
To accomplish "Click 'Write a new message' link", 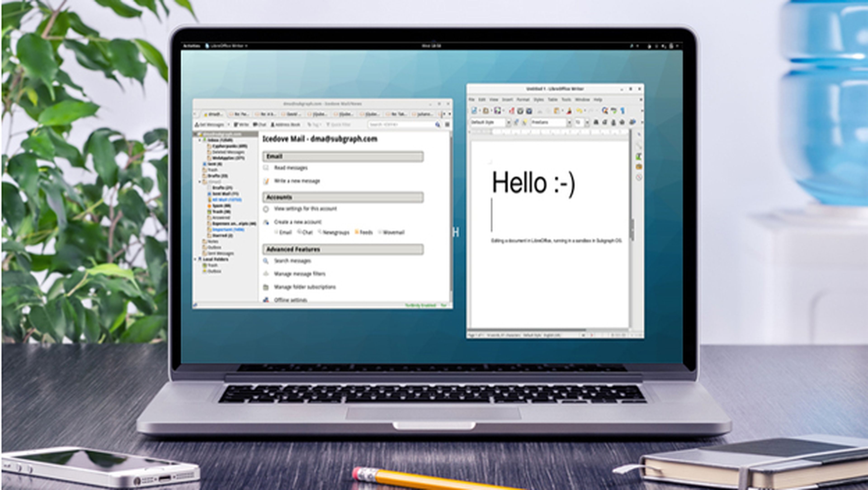I will click(297, 181).
